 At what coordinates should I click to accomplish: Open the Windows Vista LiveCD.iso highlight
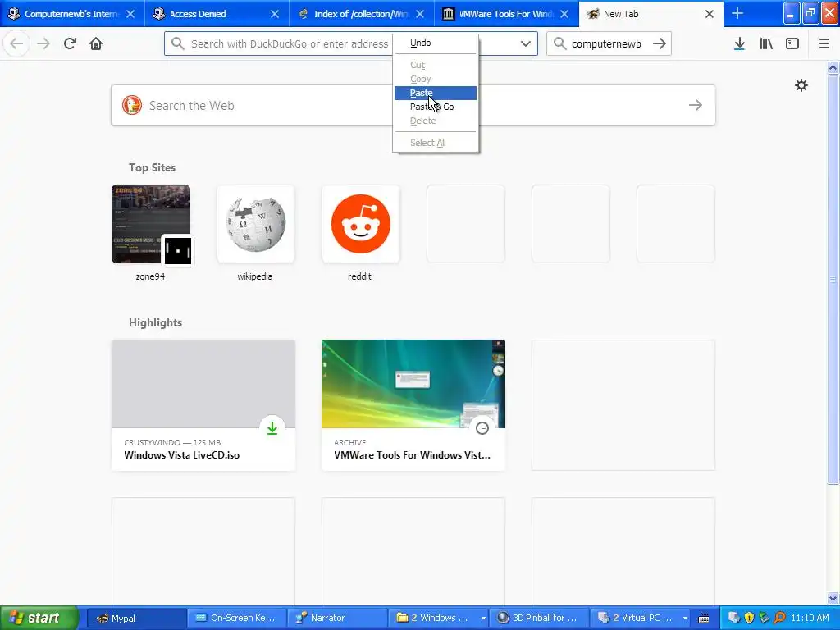pyautogui.click(x=203, y=405)
